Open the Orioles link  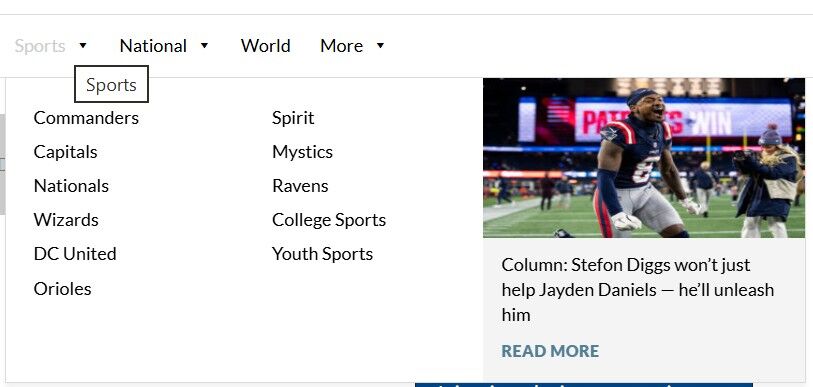[x=62, y=288]
